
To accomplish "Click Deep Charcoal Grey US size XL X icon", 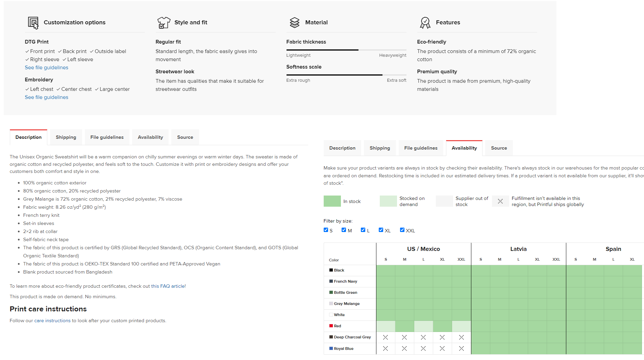I will click(442, 337).
